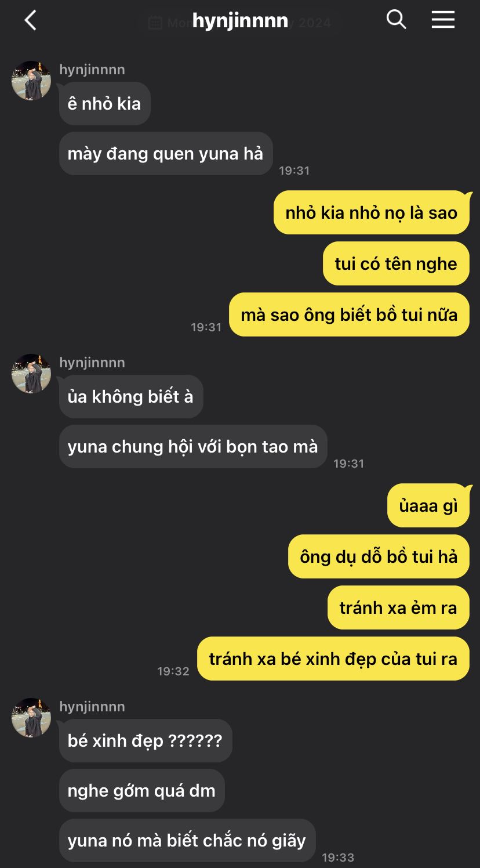Screen dimensions: 480x868
Task: Select message 'yuna chung hội với bọn tao mà'
Action: (193, 447)
